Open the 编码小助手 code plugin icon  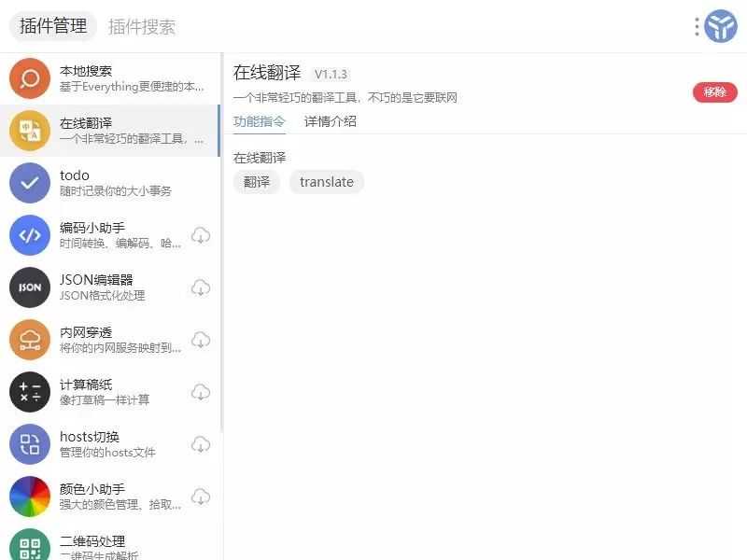click(x=29, y=235)
